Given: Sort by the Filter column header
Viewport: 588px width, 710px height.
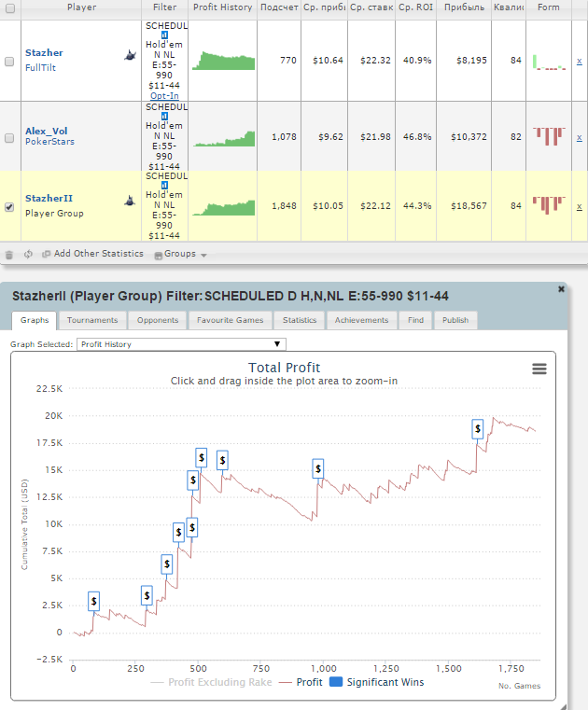Looking at the screenshot, I should pos(164,7).
